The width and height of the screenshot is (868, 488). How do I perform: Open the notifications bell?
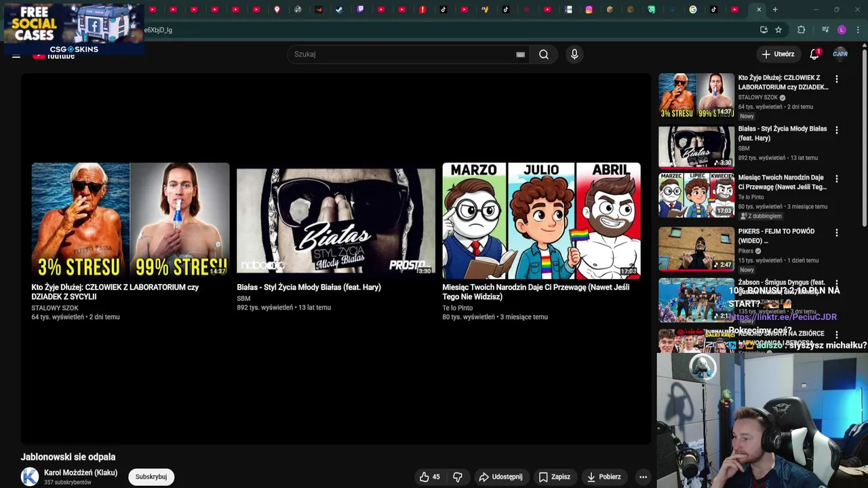pyautogui.click(x=814, y=54)
